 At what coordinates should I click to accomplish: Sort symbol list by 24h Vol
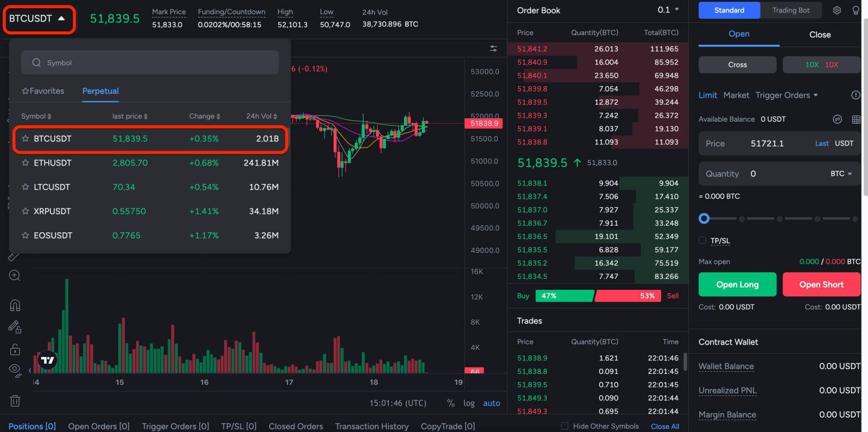coord(261,116)
